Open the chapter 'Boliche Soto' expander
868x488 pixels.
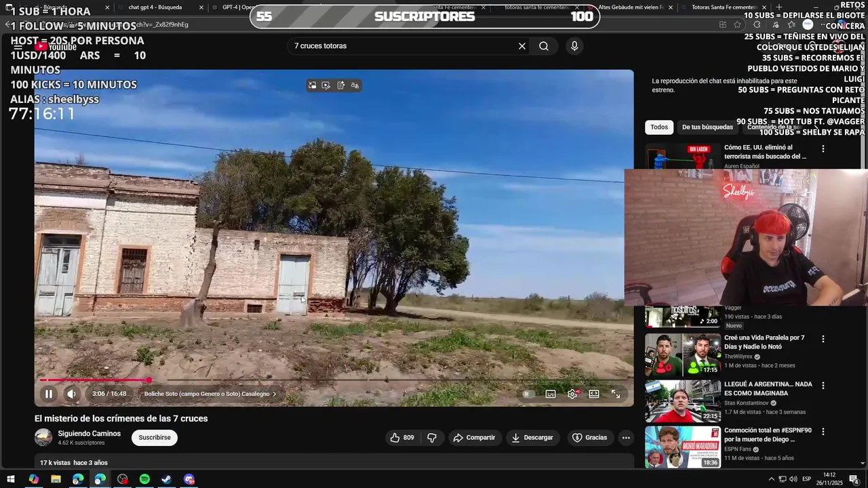pos(210,394)
